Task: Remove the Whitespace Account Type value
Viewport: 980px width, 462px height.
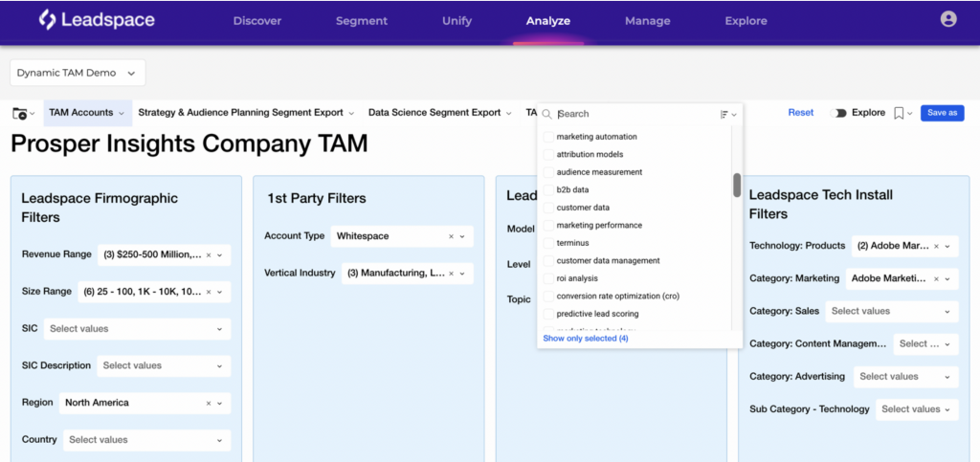Action: (451, 236)
